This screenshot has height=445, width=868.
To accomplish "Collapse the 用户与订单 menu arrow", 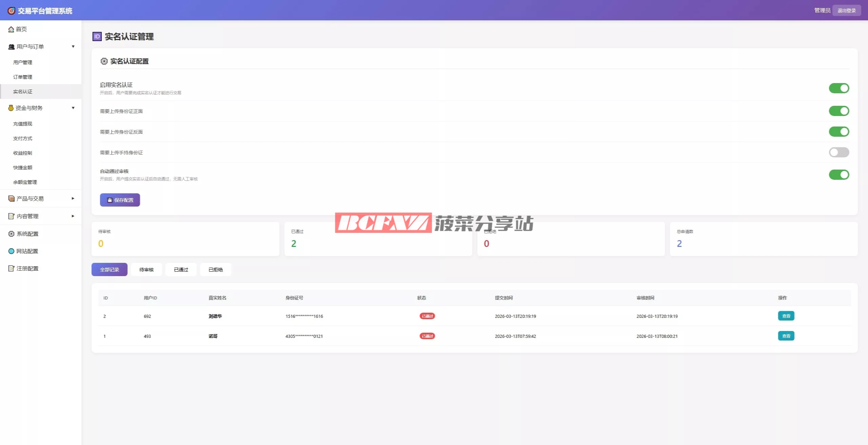I will click(x=73, y=46).
